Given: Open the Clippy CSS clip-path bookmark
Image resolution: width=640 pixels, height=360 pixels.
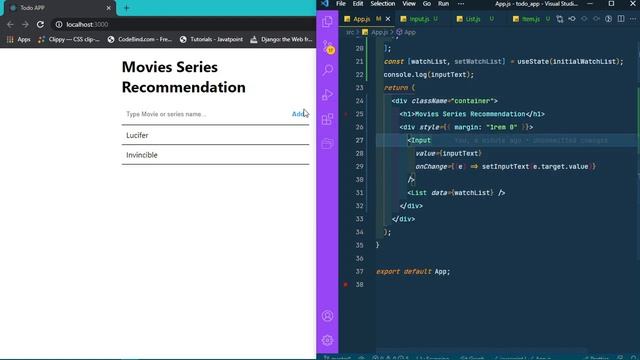Looking at the screenshot, I should coord(69,39).
